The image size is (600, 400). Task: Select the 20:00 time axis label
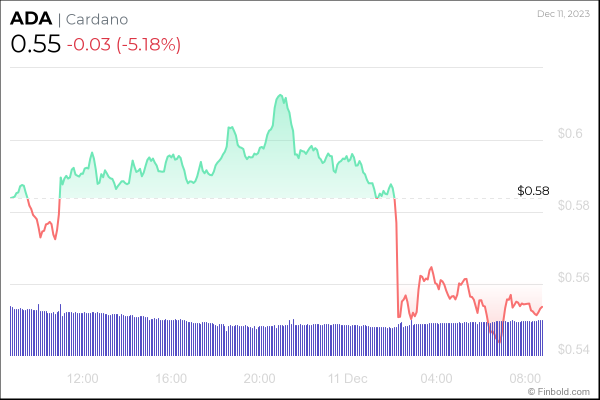click(x=260, y=379)
